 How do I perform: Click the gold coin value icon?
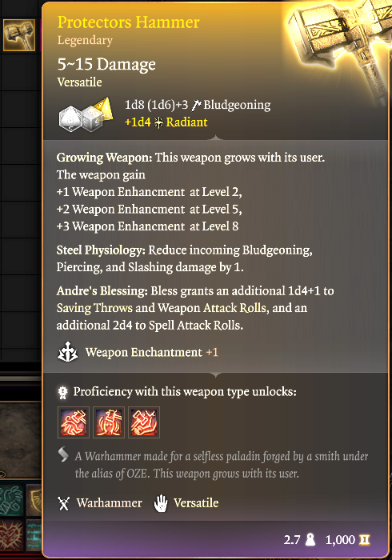pos(364,540)
